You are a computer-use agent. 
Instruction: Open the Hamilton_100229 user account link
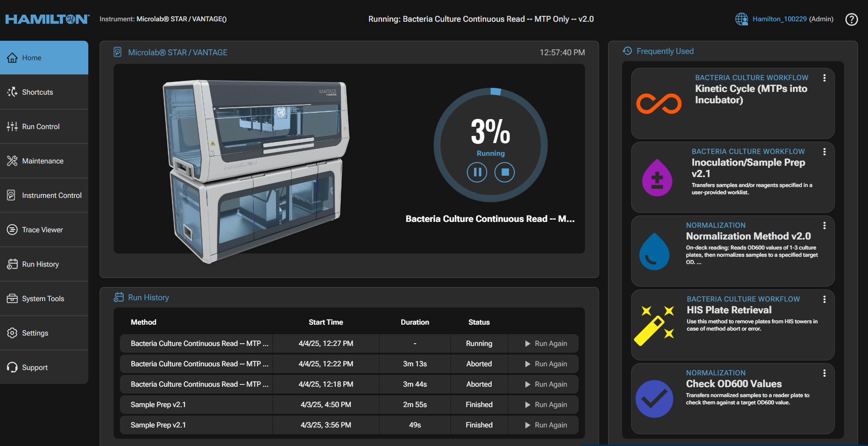click(779, 19)
